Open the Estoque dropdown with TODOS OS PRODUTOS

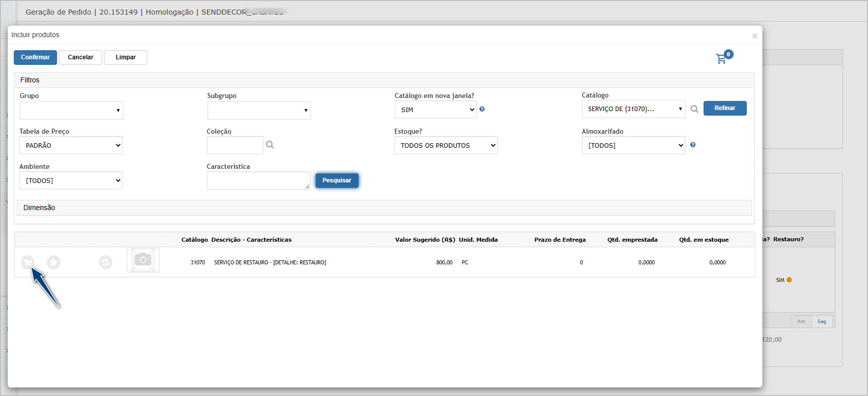446,145
